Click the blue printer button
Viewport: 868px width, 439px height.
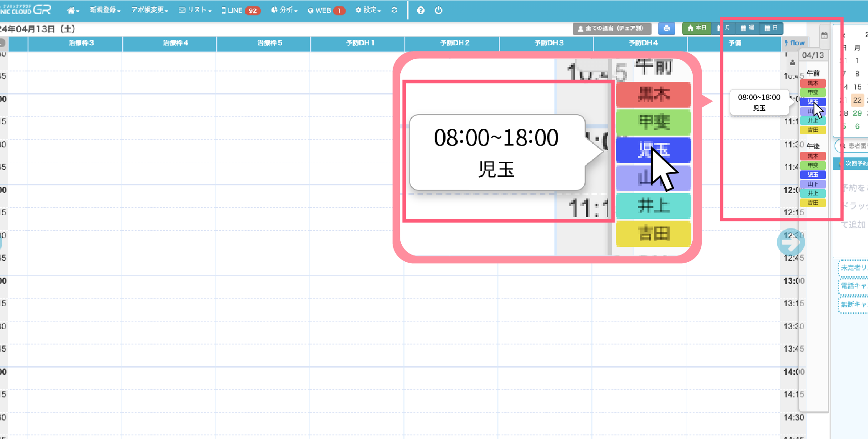666,28
